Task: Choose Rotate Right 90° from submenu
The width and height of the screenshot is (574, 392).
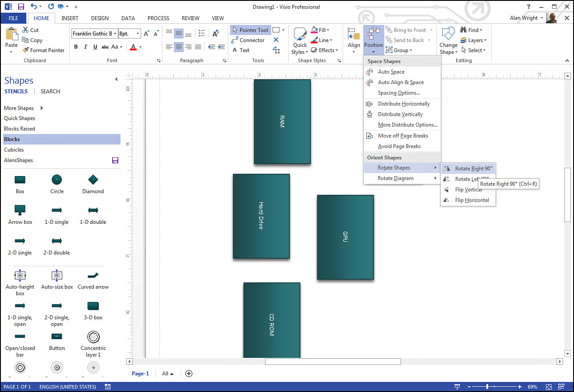Action: point(468,169)
